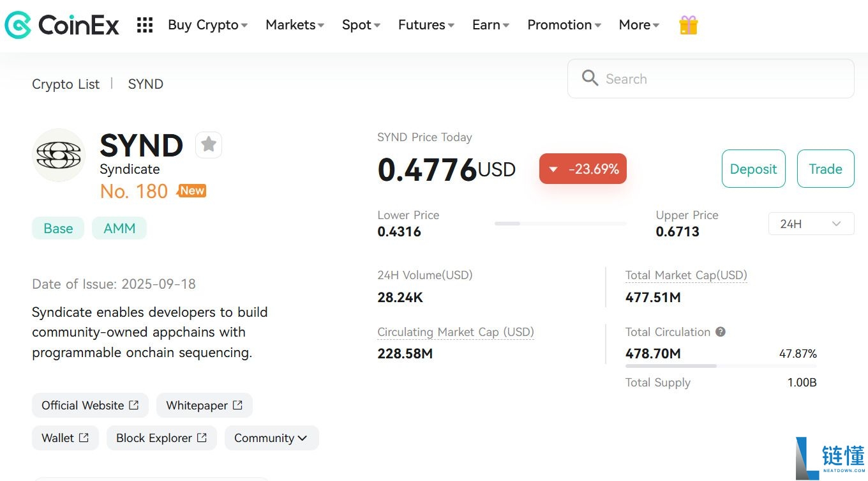This screenshot has height=481, width=868.
Task: Expand the Buy Crypto menu
Action: coord(207,25)
